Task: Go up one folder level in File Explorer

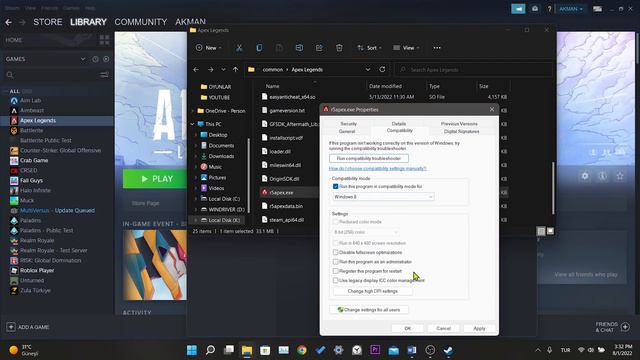Action: point(236,70)
